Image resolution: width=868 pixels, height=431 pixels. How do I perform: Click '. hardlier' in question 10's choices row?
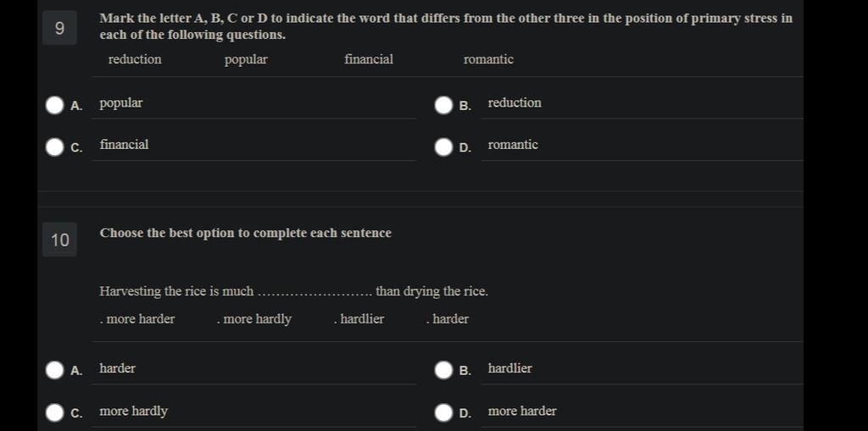point(359,319)
